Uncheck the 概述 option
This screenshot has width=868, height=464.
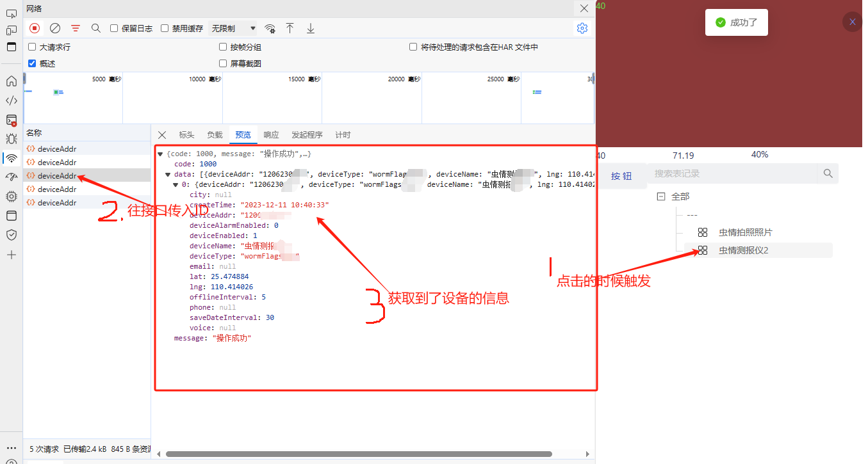[x=32, y=63]
